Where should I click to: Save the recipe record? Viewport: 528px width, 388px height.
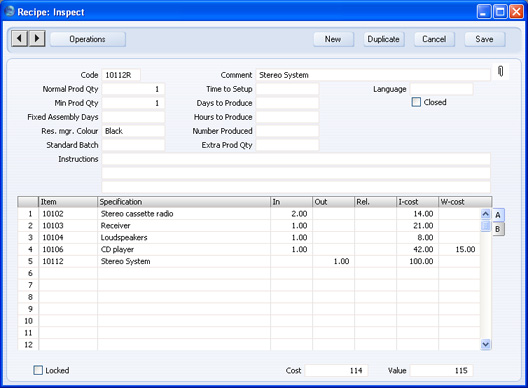[485, 39]
